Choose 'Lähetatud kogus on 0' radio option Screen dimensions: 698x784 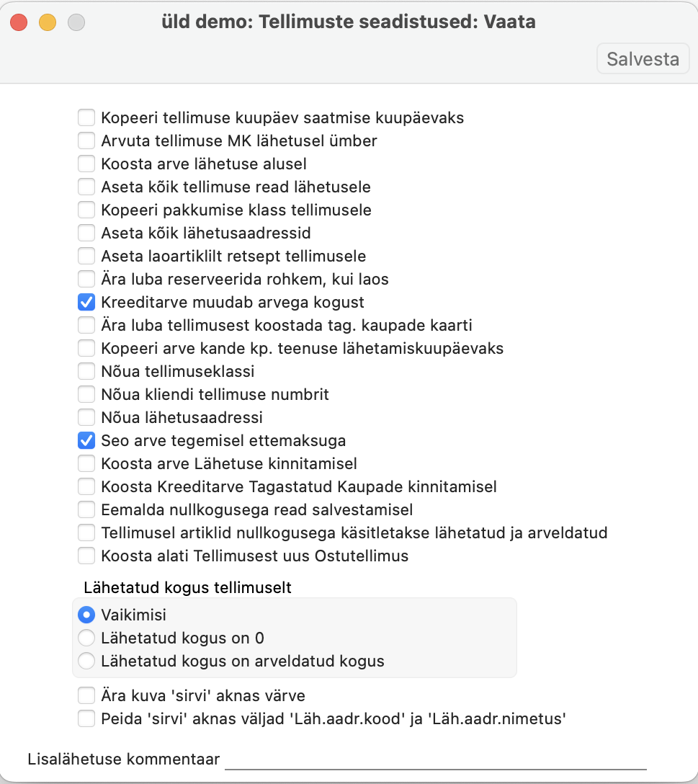(86, 638)
